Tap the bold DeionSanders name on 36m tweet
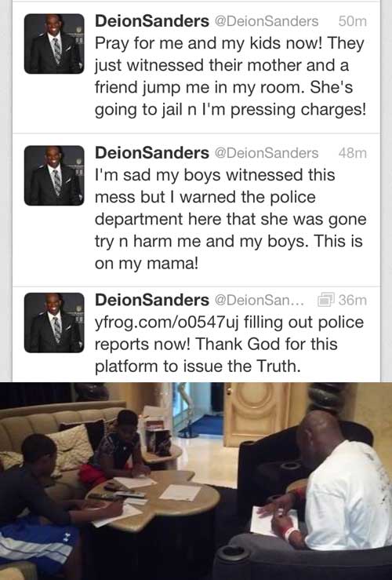This screenshot has height=580, width=392. click(152, 300)
